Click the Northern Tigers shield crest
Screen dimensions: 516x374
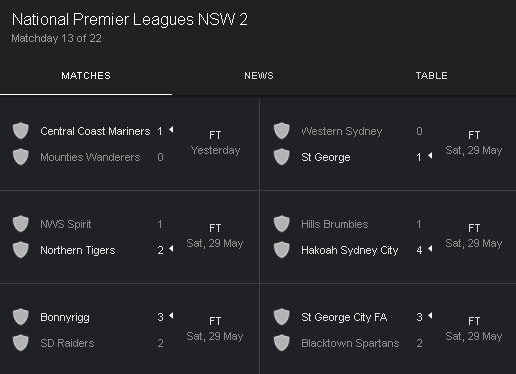click(21, 250)
